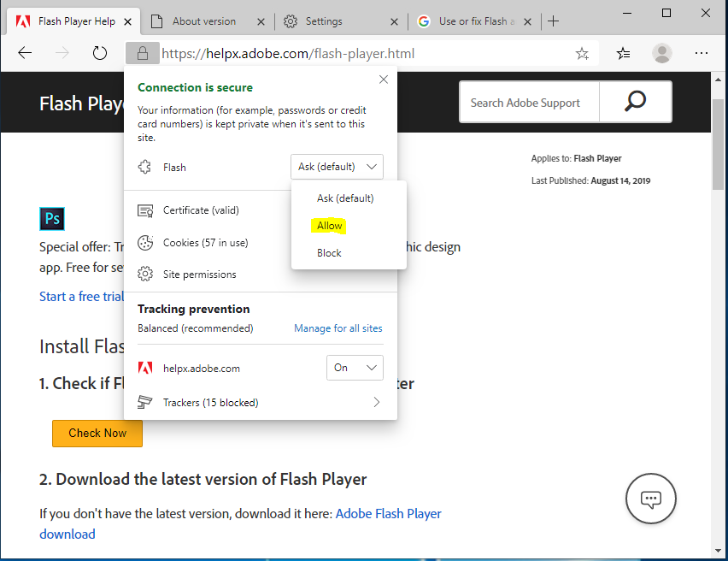Viewport: 728px width, 561px height.
Task: Click the magnifier in Search Adobe Support
Action: point(635,101)
